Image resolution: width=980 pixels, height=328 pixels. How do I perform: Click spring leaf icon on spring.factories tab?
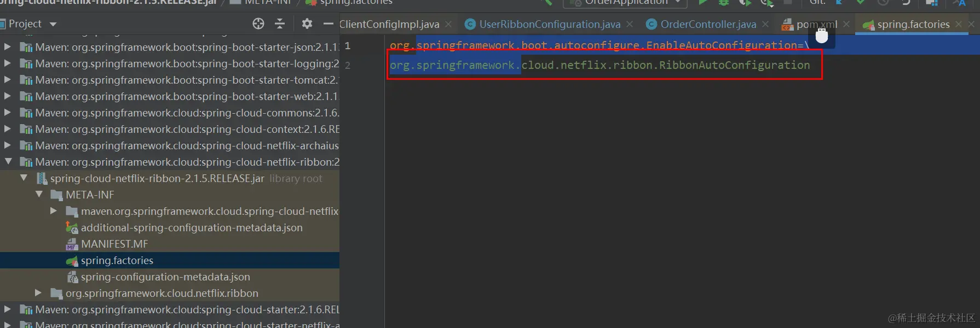(868, 25)
